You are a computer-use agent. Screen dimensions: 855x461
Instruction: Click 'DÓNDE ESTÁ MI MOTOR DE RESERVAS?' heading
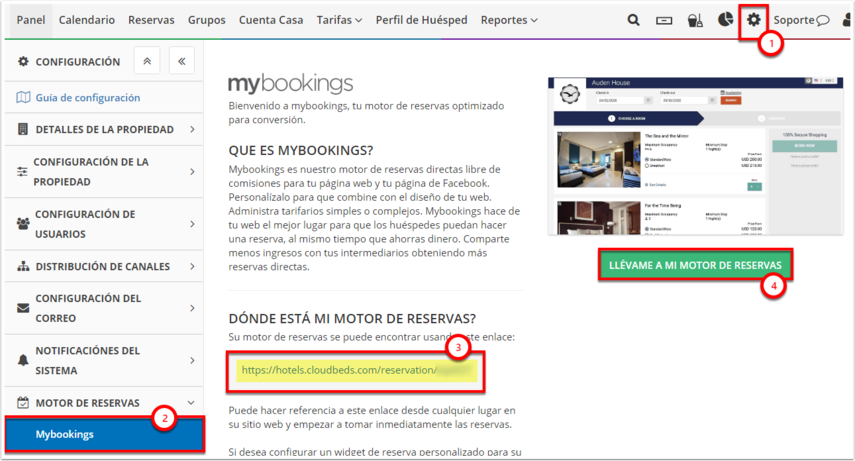pyautogui.click(x=352, y=319)
